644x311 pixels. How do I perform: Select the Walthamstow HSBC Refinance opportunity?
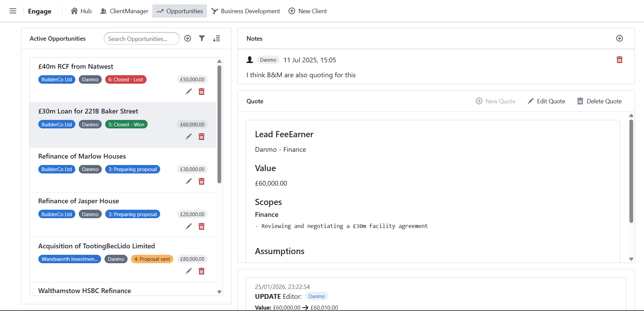pyautogui.click(x=84, y=291)
